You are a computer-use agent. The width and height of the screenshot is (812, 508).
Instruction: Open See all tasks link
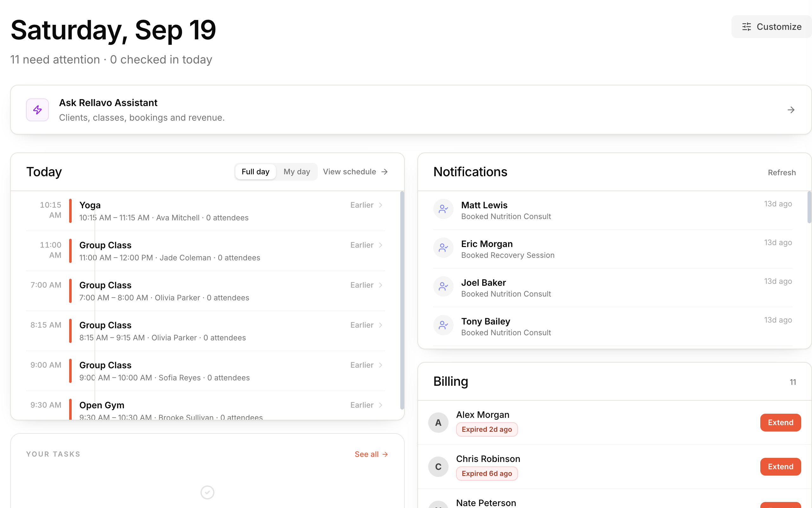[x=371, y=454]
